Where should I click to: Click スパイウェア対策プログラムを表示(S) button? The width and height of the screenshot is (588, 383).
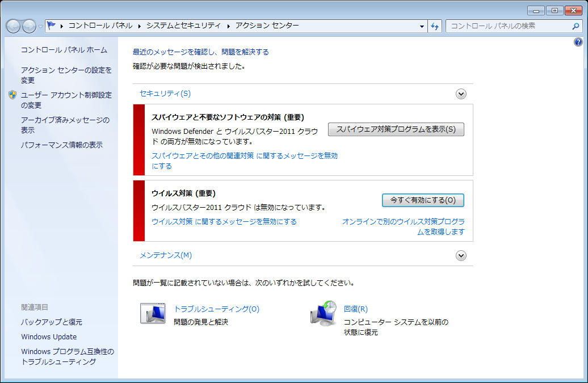click(x=396, y=129)
